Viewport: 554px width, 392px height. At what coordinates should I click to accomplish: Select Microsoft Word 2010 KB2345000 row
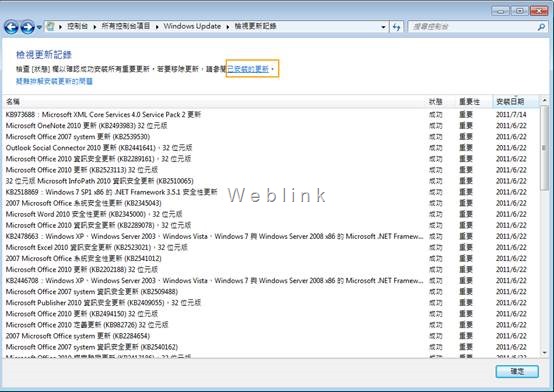click(x=271, y=214)
